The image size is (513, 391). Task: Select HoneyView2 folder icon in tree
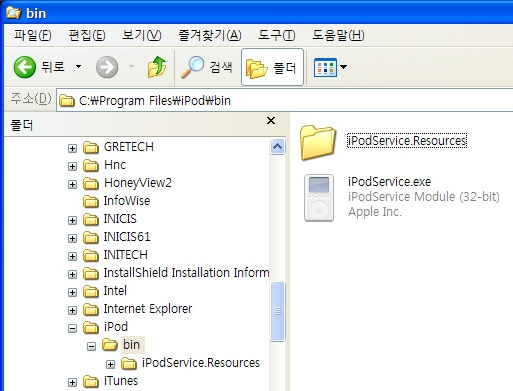click(x=91, y=183)
